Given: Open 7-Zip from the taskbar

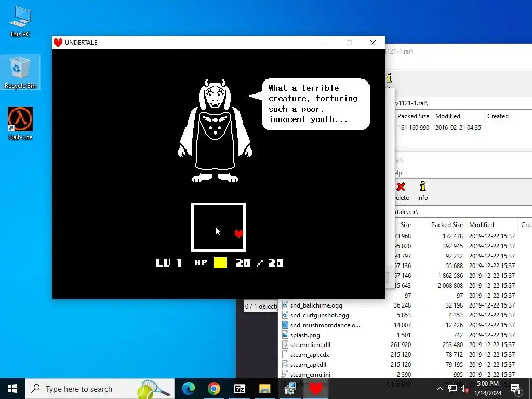Looking at the screenshot, I should [x=239, y=389].
